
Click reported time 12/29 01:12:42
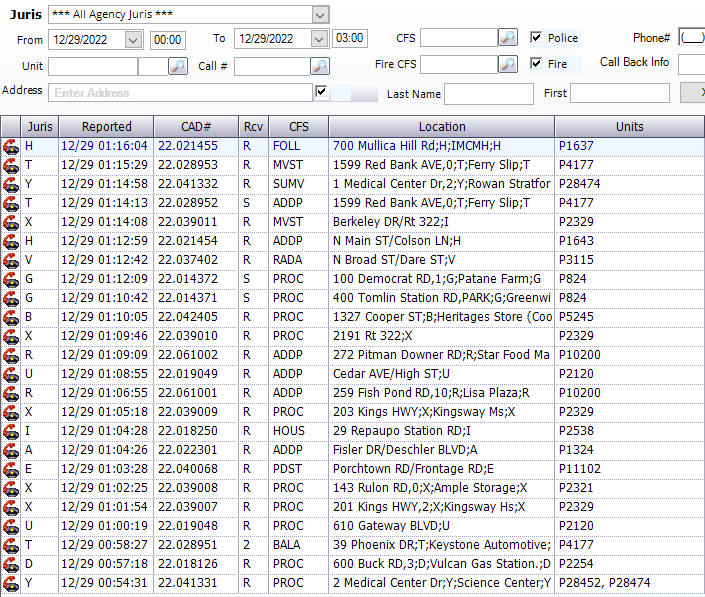coord(104,260)
